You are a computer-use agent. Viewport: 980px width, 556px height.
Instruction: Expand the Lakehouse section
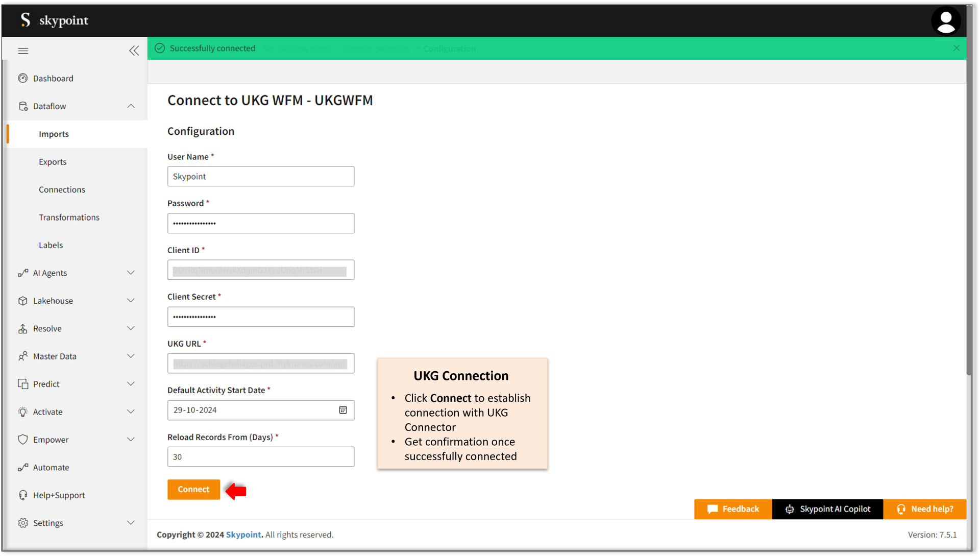(131, 301)
